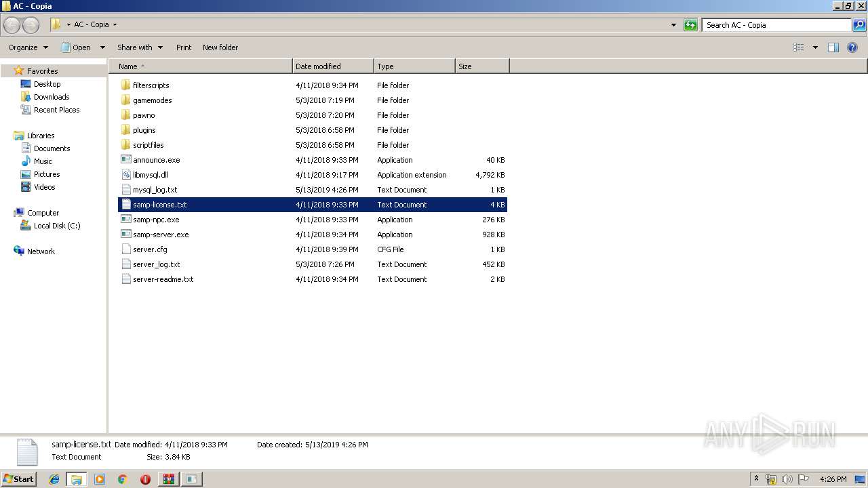Expand the AC - Copia breadcrumb arrow
This screenshot has width=868, height=488.
115,25
